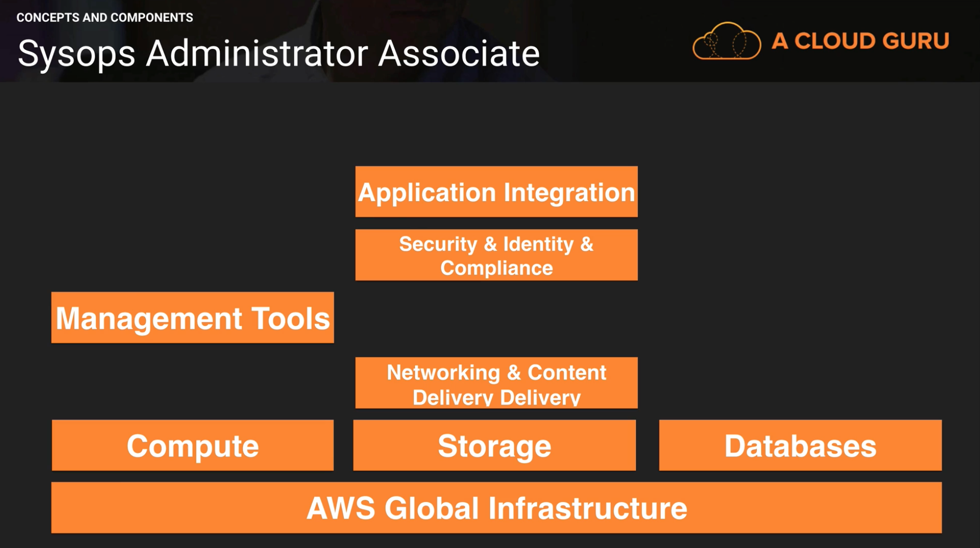Click the 'CONCEPTS AND COMPONENTS' header label
Screen dimensions: 980x548
(105, 18)
